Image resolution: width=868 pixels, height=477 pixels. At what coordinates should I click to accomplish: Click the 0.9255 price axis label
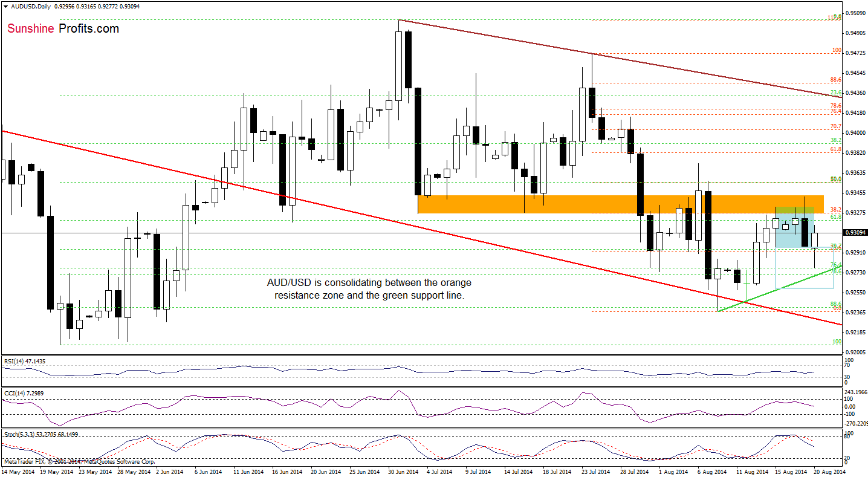coord(855,293)
